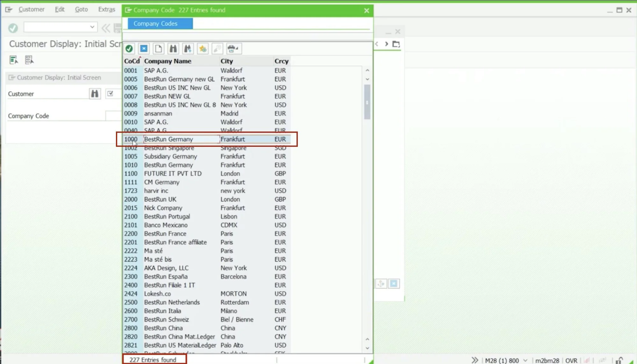Click binoculars search help beside Customer field
Screen dimensions: 637x364
95,94
